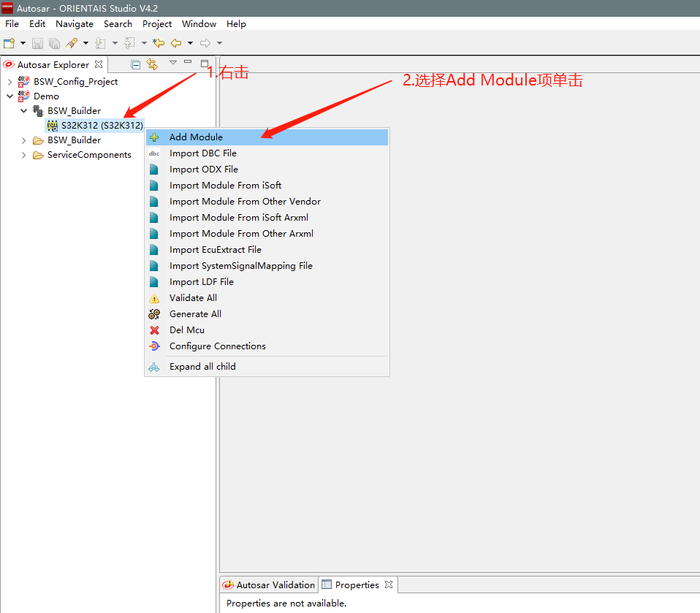
Task: Close the Autosar Explorer tab
Action: pos(99,64)
